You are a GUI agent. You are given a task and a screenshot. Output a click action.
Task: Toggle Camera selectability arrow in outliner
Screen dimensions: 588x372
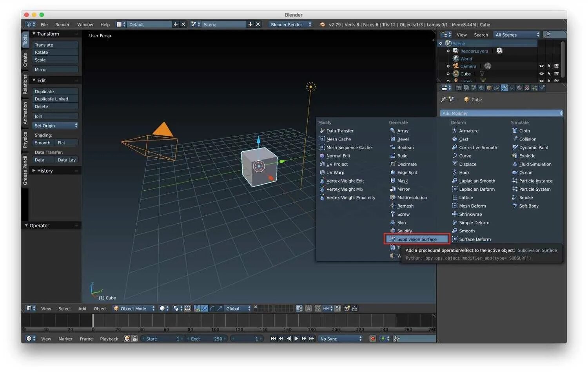(x=549, y=66)
